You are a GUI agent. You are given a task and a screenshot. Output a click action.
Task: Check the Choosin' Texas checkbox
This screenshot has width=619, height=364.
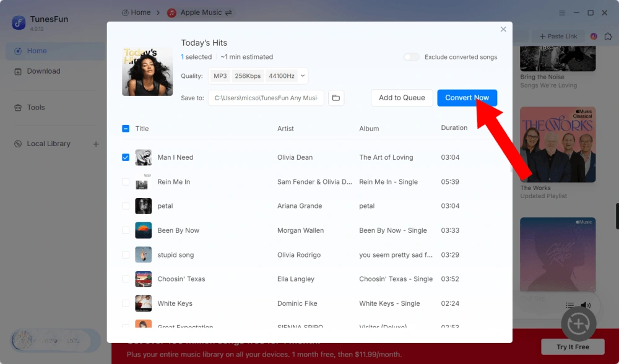tap(126, 279)
